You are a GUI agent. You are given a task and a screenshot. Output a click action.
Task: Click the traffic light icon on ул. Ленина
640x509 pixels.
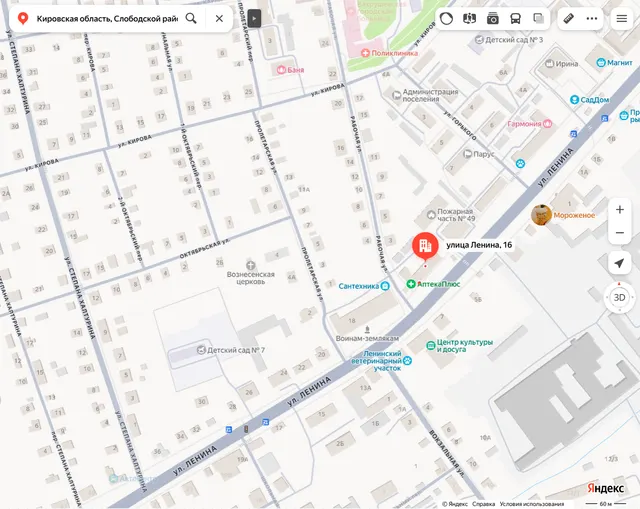click(246, 429)
